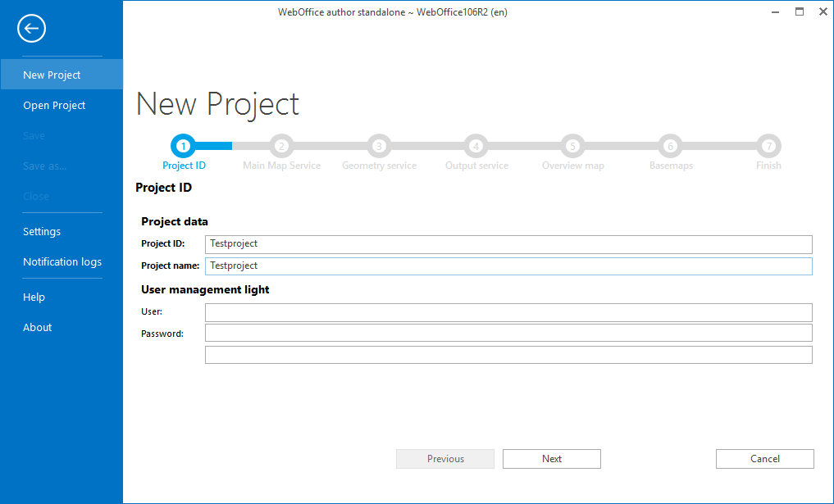Viewport: 834px width, 504px height.
Task: Open wizard step 2 Main Map Service
Action: [x=281, y=145]
